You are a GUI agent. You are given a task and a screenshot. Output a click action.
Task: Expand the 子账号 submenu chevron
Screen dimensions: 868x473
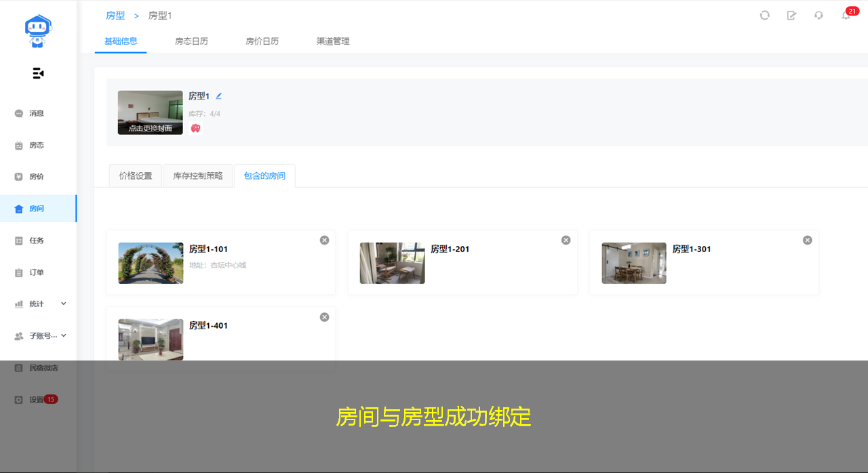64,335
